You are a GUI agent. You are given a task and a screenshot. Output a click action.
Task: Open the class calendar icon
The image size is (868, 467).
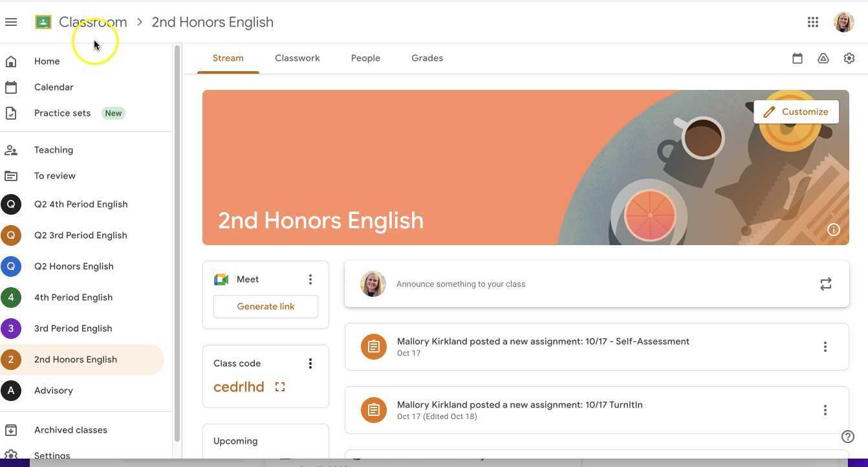797,58
